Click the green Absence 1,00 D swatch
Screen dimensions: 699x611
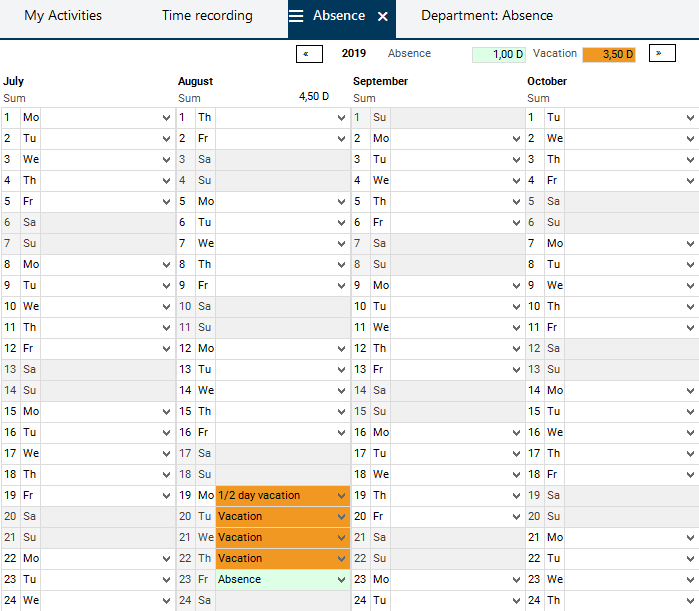tap(499, 55)
